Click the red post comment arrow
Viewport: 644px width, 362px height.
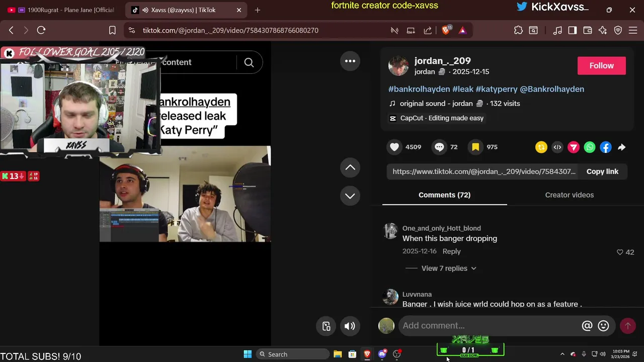[627, 326]
